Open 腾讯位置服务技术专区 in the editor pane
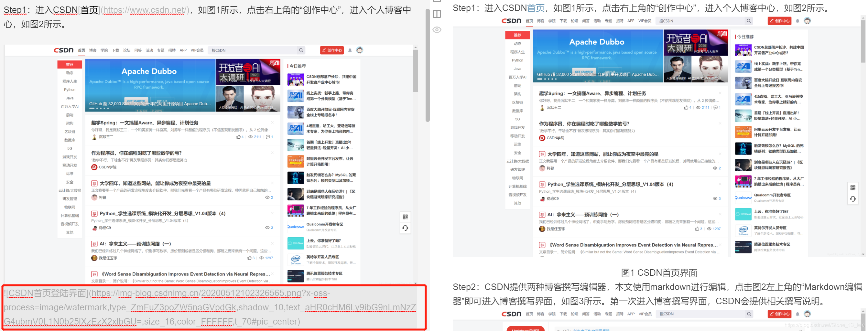 (321, 276)
